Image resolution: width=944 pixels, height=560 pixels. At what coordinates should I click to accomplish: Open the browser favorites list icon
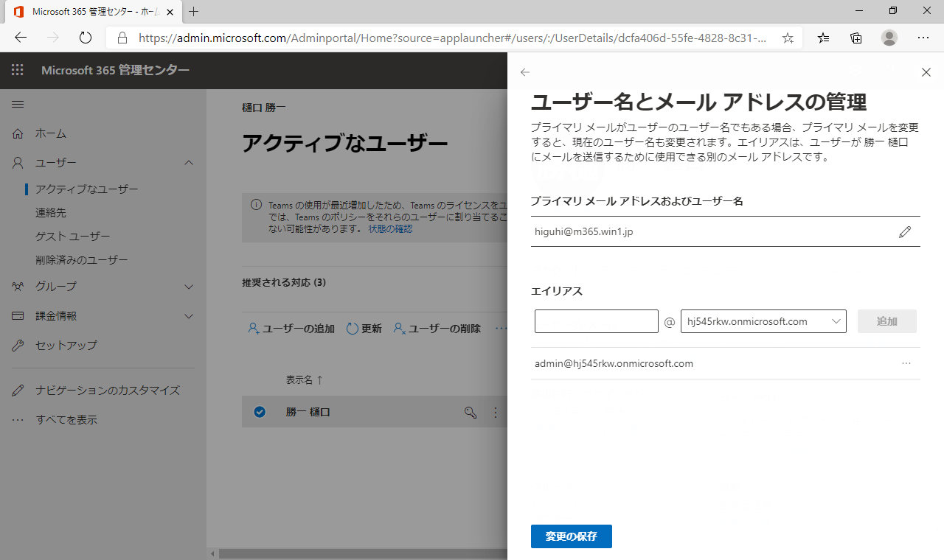pos(824,38)
